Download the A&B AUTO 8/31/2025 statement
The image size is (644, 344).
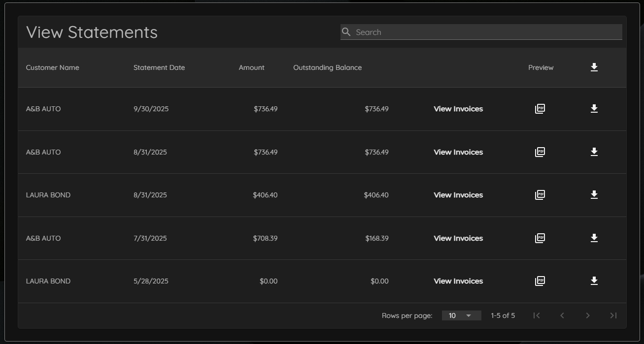(594, 152)
